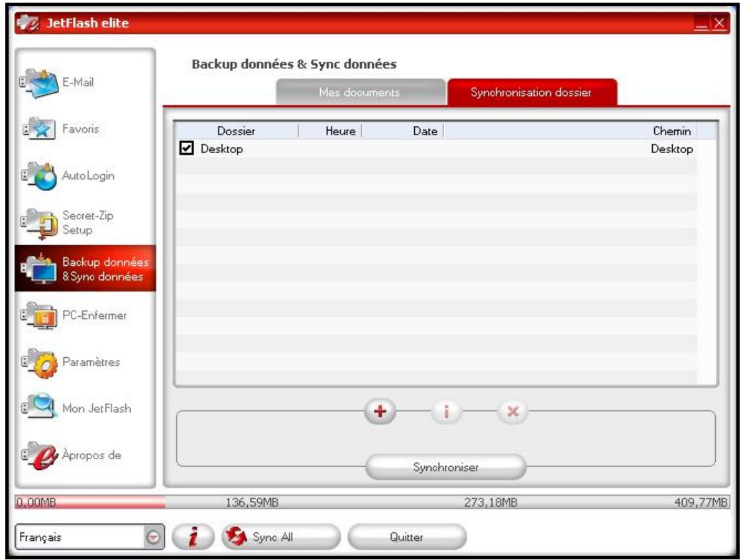Image resolution: width=741 pixels, height=560 pixels.
Task: Click the JetFlash elite logo in title bar
Action: 27,23
